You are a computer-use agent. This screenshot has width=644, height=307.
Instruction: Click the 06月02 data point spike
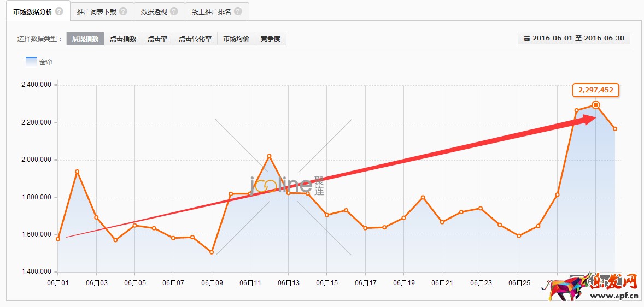click(77, 172)
